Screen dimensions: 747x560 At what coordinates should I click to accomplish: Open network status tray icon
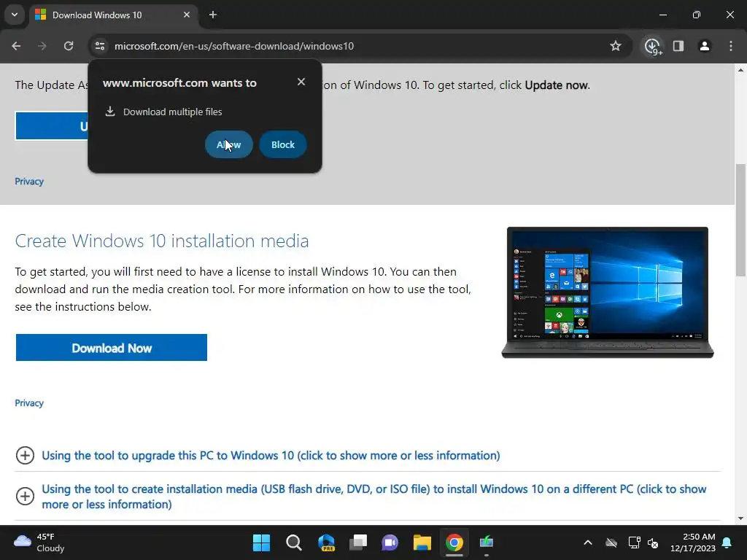[634, 542]
